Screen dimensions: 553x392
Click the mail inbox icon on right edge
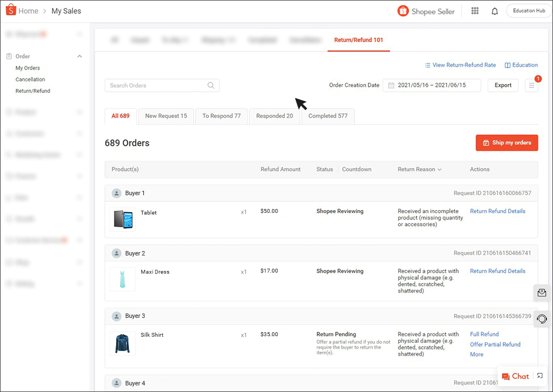coord(542,292)
